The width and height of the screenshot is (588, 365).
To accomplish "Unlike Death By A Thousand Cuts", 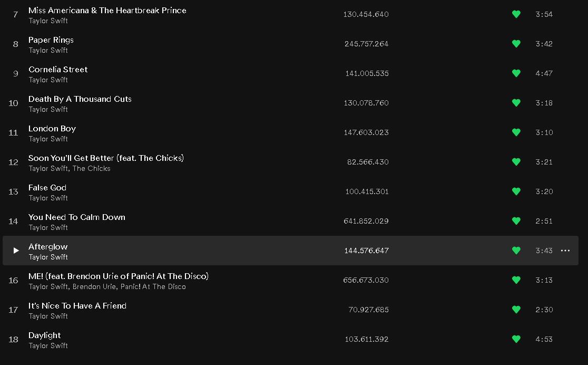I will (516, 103).
